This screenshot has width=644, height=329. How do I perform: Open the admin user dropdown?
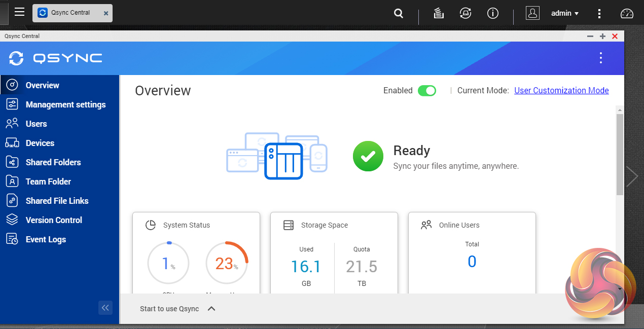(x=565, y=14)
